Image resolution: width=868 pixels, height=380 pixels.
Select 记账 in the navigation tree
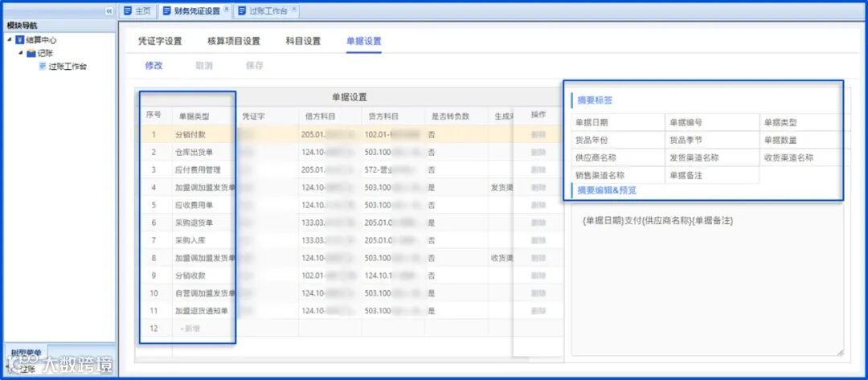[45, 53]
